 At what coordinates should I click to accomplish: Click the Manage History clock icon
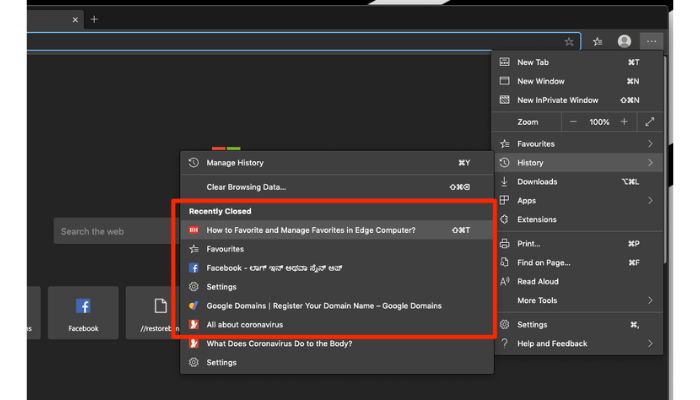pos(193,163)
